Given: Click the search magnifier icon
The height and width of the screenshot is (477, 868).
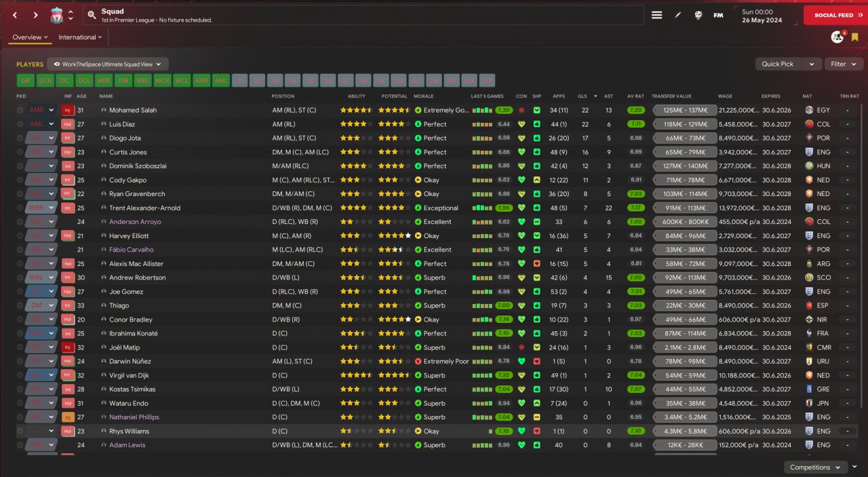Looking at the screenshot, I should pyautogui.click(x=92, y=15).
